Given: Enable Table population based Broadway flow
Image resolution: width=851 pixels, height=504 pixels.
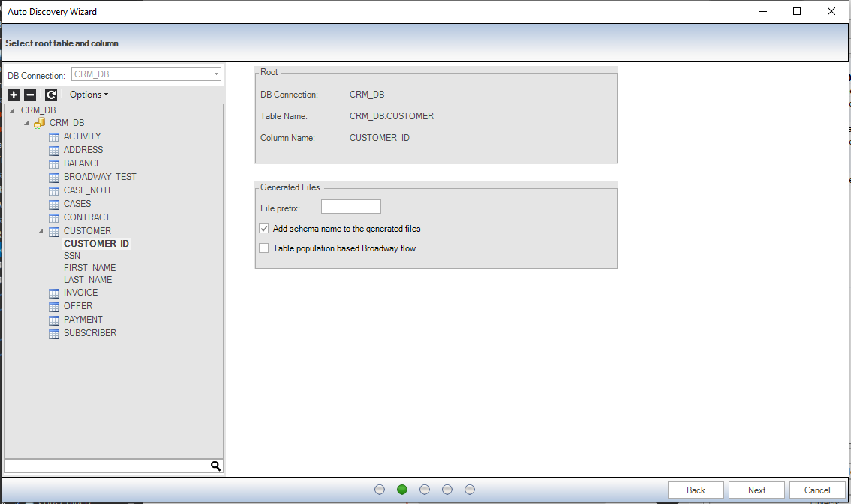Looking at the screenshot, I should [264, 248].
